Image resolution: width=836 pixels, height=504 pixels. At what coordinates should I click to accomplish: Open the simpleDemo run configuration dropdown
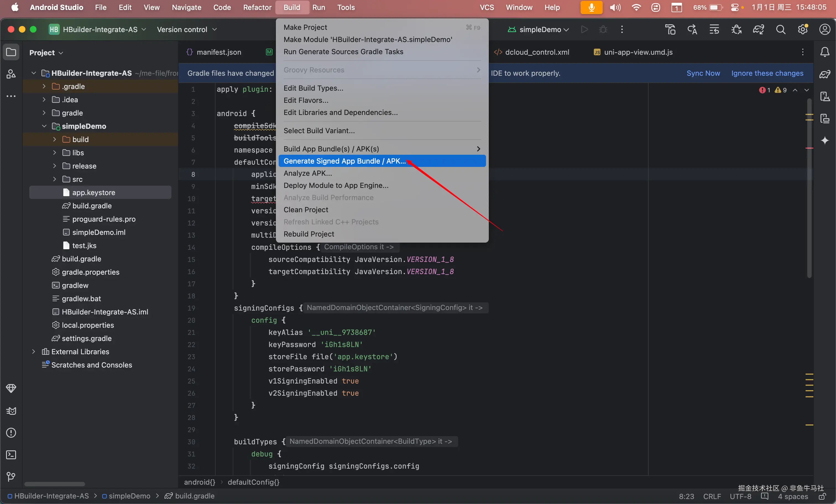pyautogui.click(x=540, y=30)
